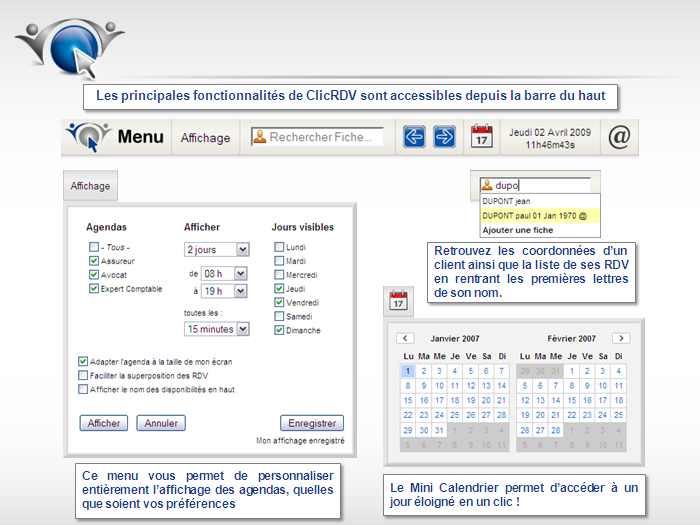This screenshot has width=700, height=525.
Task: Click the dupo search input field
Action: [535, 185]
